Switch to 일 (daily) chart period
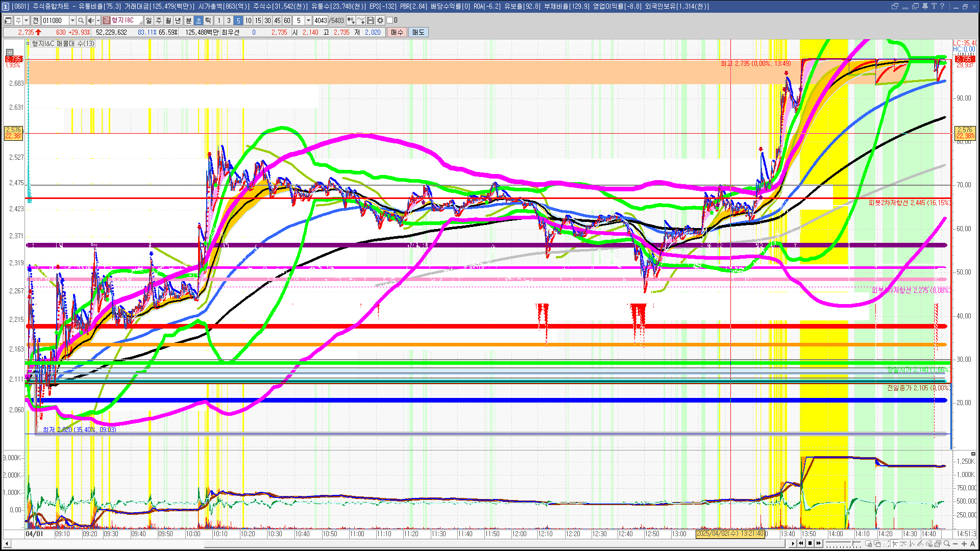The image size is (980, 551). (149, 20)
